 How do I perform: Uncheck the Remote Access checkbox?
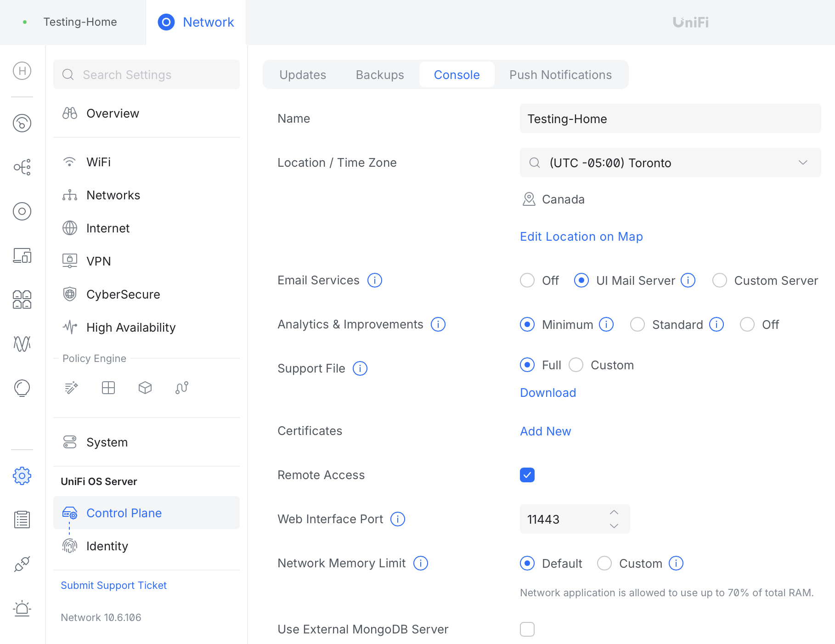pyautogui.click(x=527, y=475)
